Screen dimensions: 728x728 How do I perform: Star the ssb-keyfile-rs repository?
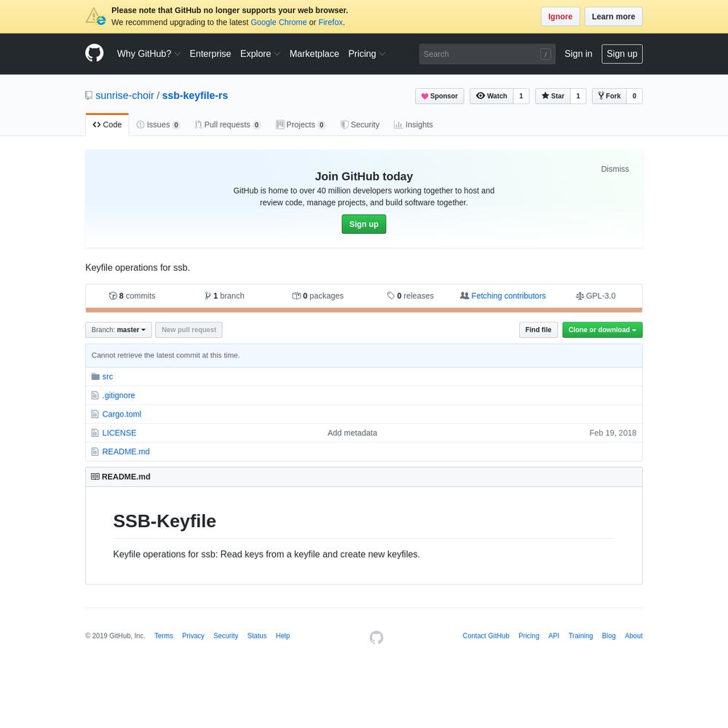pos(553,96)
